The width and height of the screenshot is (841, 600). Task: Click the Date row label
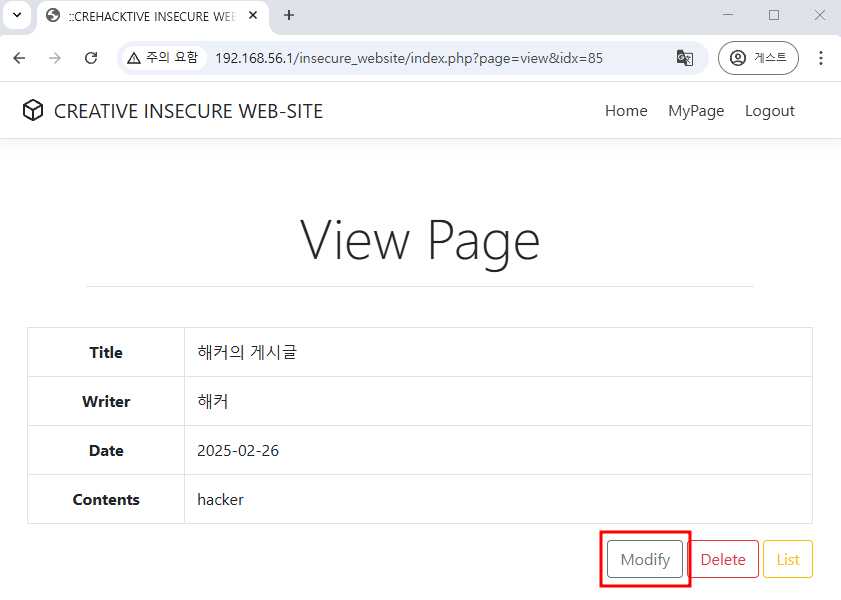[x=106, y=450]
